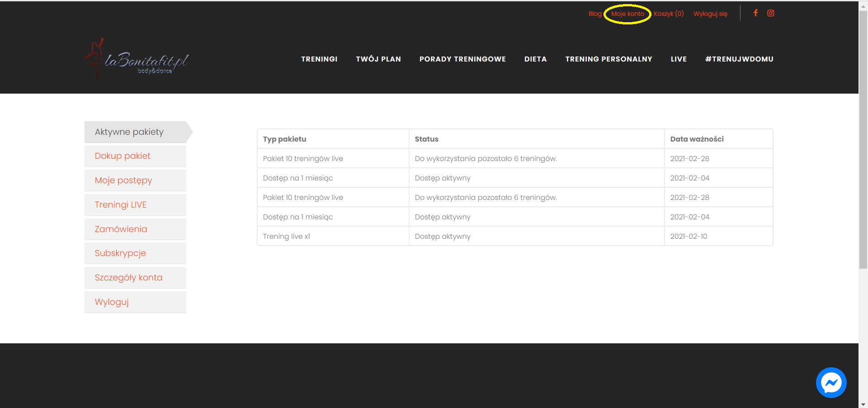
Task: Open the Facebook page icon
Action: point(755,13)
